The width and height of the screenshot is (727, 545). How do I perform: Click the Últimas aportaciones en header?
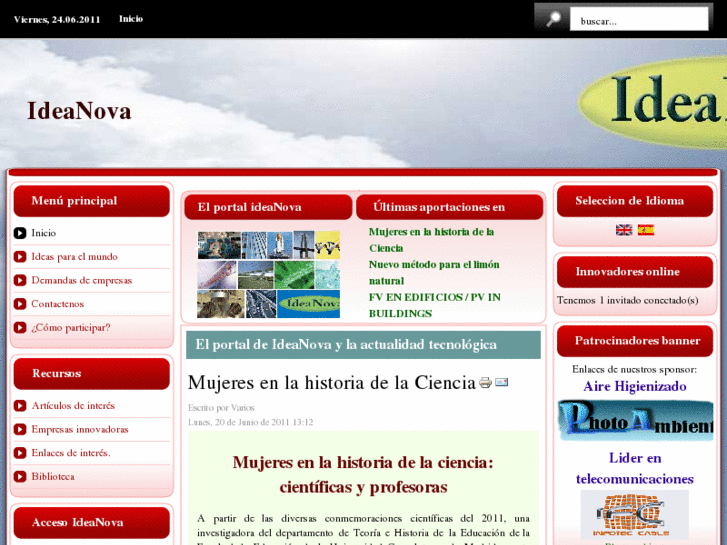click(x=449, y=207)
